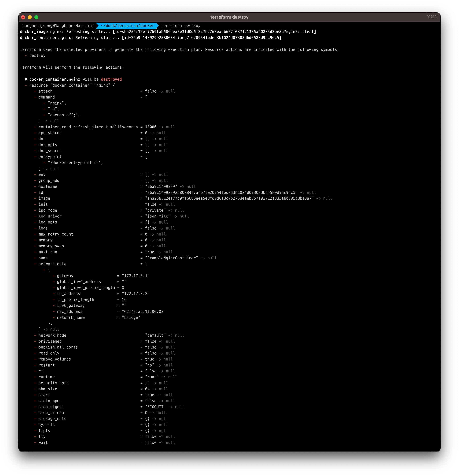The width and height of the screenshot is (459, 476).
Task: Click the red 'destroyed' word
Action: tap(111, 79)
